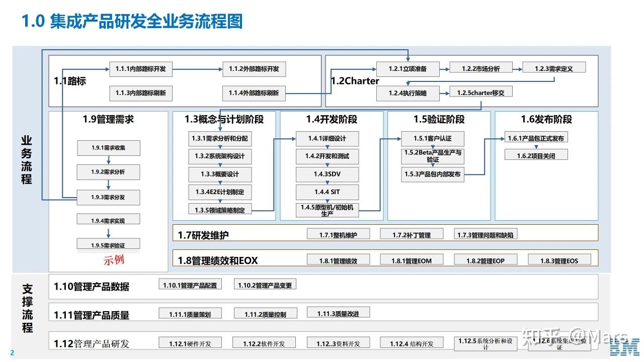This screenshot has width=644, height=362.
Task: Click the 1.6.1产品包正式发布 box
Action: (x=536, y=137)
